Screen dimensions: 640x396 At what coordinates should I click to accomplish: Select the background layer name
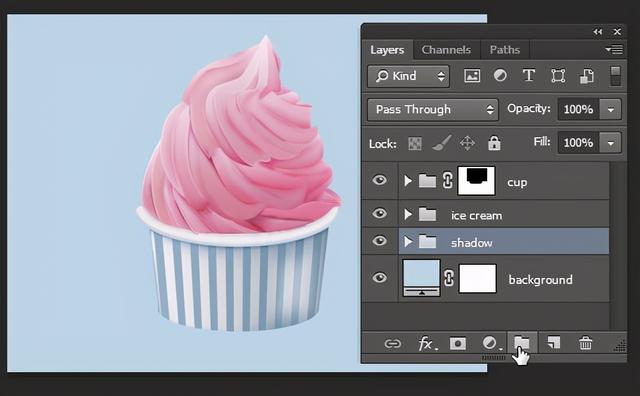coord(540,280)
